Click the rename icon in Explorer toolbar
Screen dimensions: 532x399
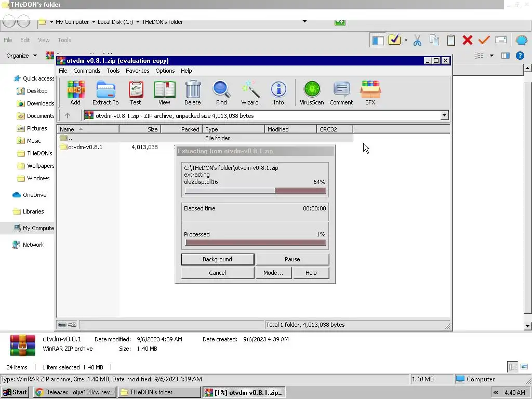[501, 40]
